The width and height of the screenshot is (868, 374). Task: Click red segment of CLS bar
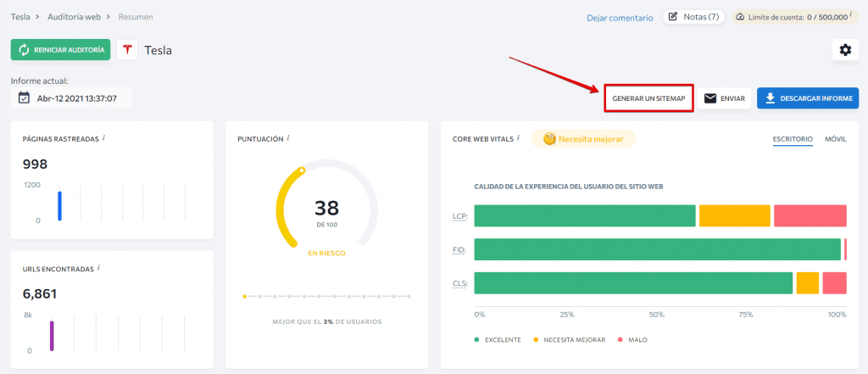pos(835,283)
